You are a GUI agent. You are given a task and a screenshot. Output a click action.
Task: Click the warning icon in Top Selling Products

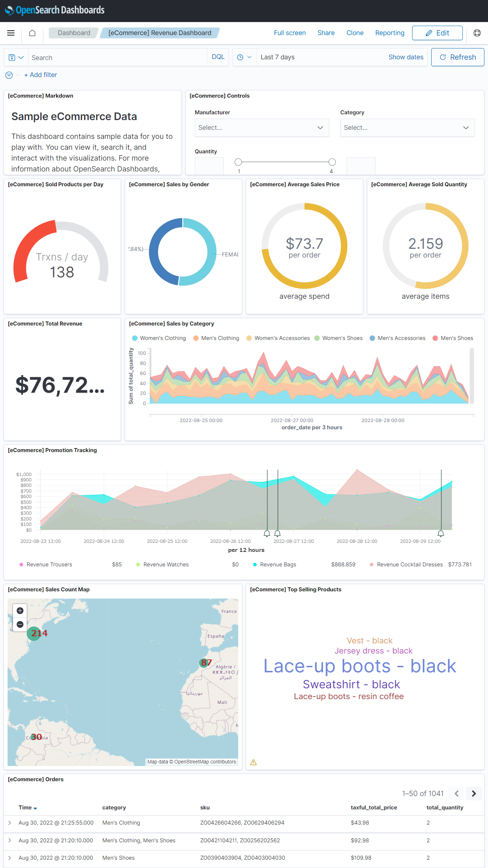pos(253,762)
